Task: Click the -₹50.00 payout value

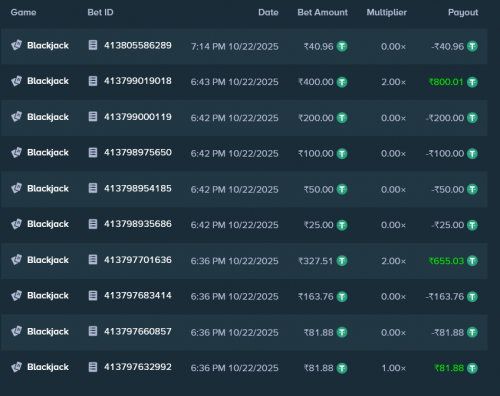Action: (x=447, y=190)
